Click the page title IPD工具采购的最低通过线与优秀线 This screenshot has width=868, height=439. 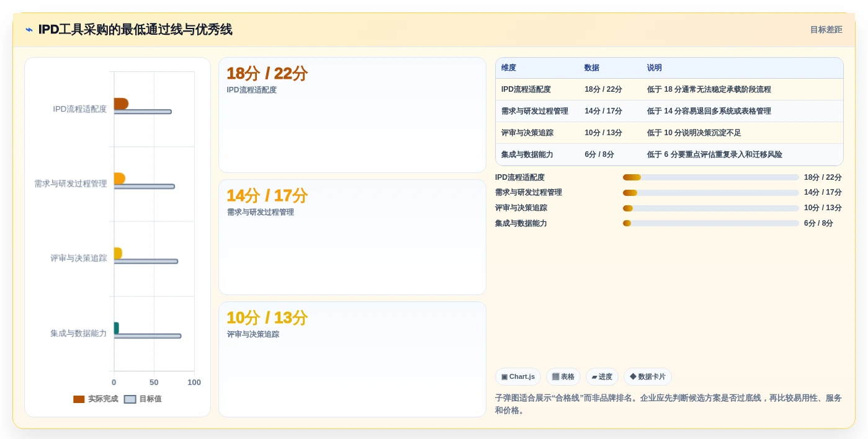[x=135, y=30]
